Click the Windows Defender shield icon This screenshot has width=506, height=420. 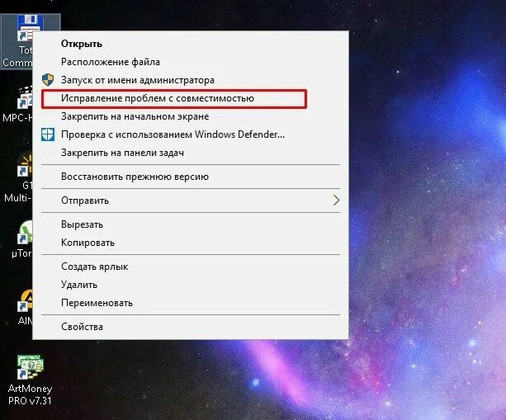click(x=48, y=134)
